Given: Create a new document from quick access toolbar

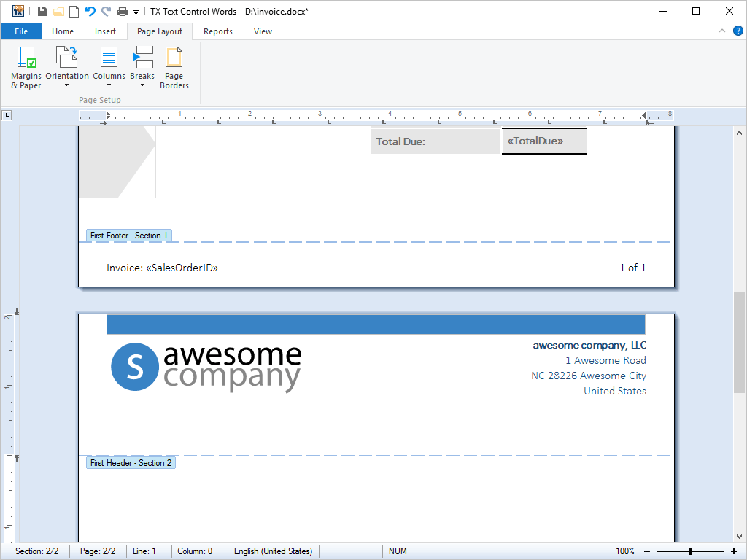Looking at the screenshot, I should click(x=74, y=11).
